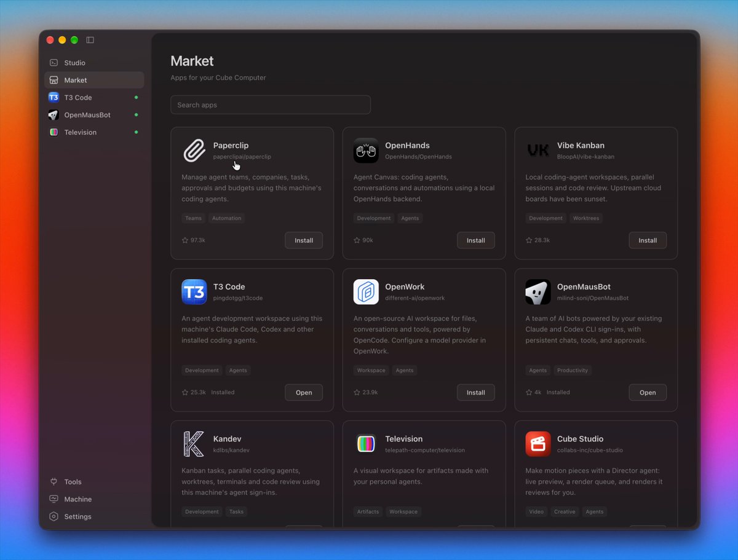Image resolution: width=738 pixels, height=560 pixels.
Task: Click the star count on Paperclip
Action: point(194,240)
